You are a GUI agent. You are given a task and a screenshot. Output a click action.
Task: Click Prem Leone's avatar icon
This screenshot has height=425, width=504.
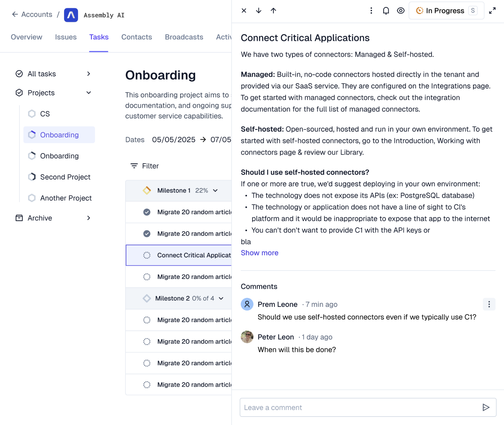[x=247, y=304]
